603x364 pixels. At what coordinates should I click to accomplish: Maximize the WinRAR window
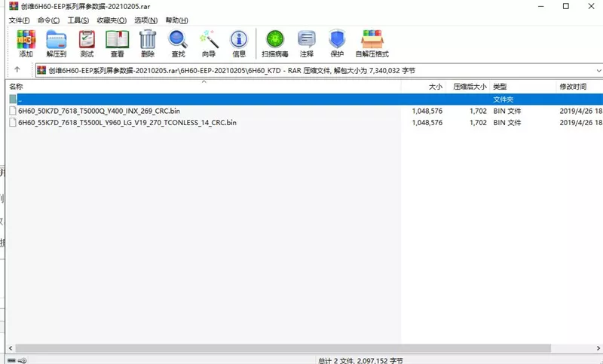[566, 6]
